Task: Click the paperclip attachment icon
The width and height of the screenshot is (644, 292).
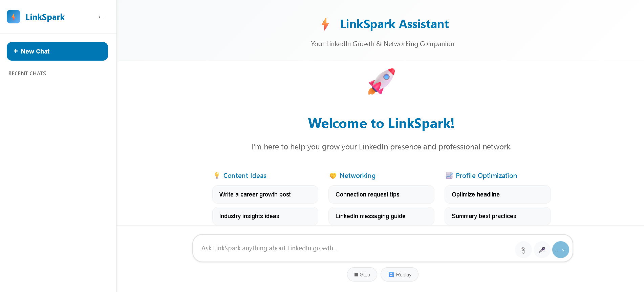Action: tap(523, 250)
